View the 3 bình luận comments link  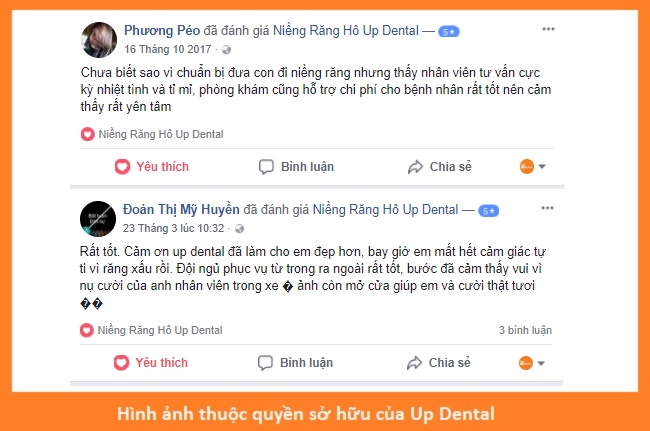pos(525,330)
